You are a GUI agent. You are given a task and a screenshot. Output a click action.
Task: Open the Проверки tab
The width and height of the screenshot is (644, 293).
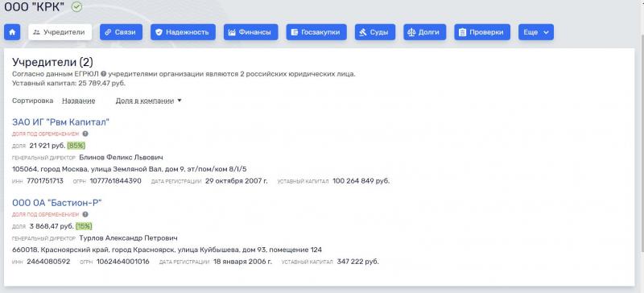coord(482,32)
